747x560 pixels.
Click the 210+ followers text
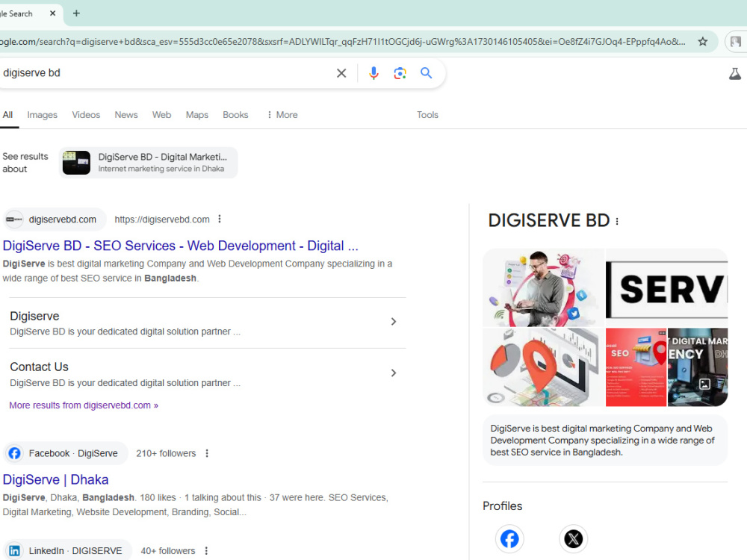166,453
